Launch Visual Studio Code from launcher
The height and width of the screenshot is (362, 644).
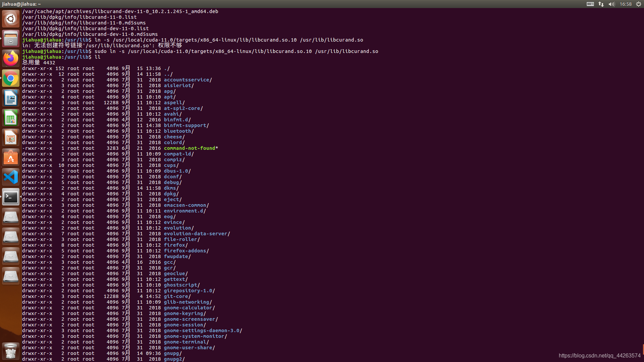tap(11, 177)
